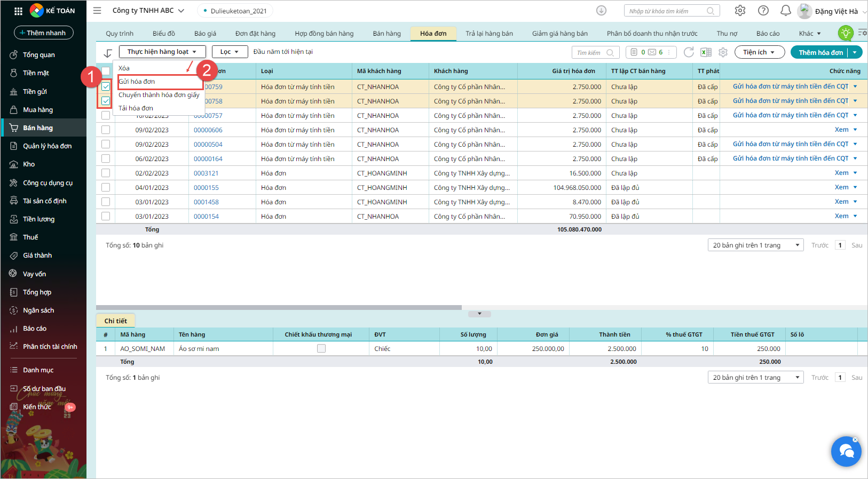Open the chat support bubble
This screenshot has width=868, height=479.
[846, 452]
